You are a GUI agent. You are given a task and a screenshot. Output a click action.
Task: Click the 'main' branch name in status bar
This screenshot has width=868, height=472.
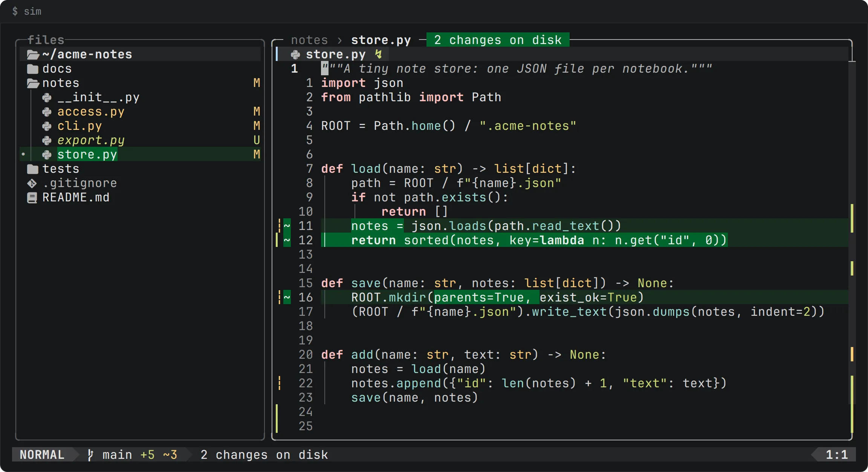point(117,455)
